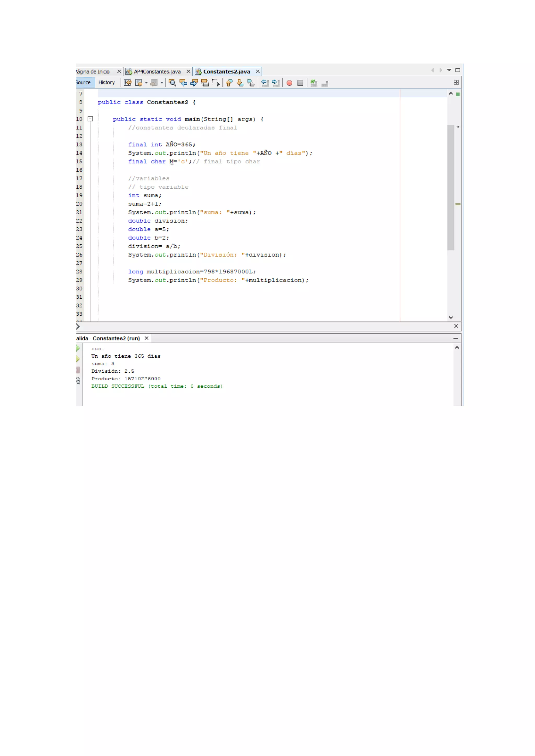
Task: Click 'División: 2.5' output line
Action: (113, 371)
